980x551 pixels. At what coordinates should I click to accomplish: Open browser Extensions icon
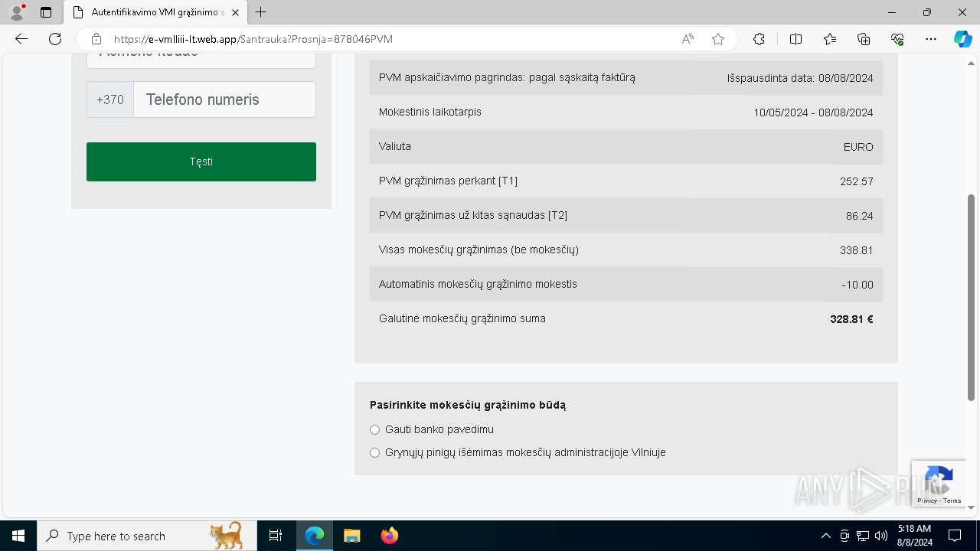[x=759, y=39]
